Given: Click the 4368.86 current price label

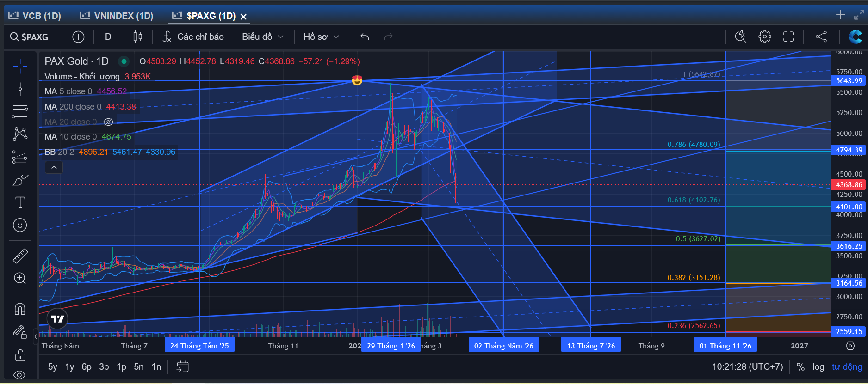Looking at the screenshot, I should coord(849,185).
